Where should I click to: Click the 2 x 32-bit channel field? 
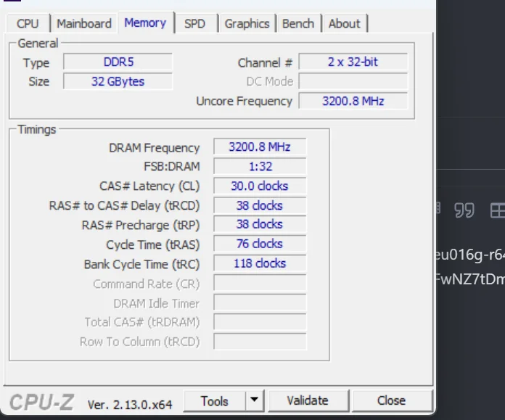pyautogui.click(x=353, y=62)
